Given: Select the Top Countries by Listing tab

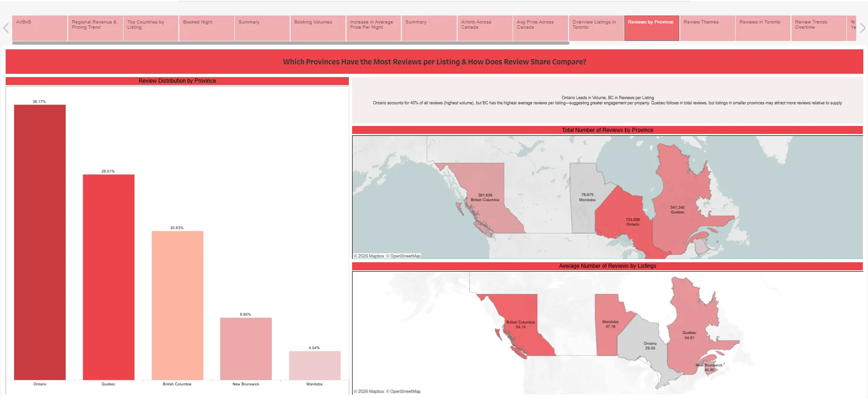Looking at the screenshot, I should (x=151, y=28).
